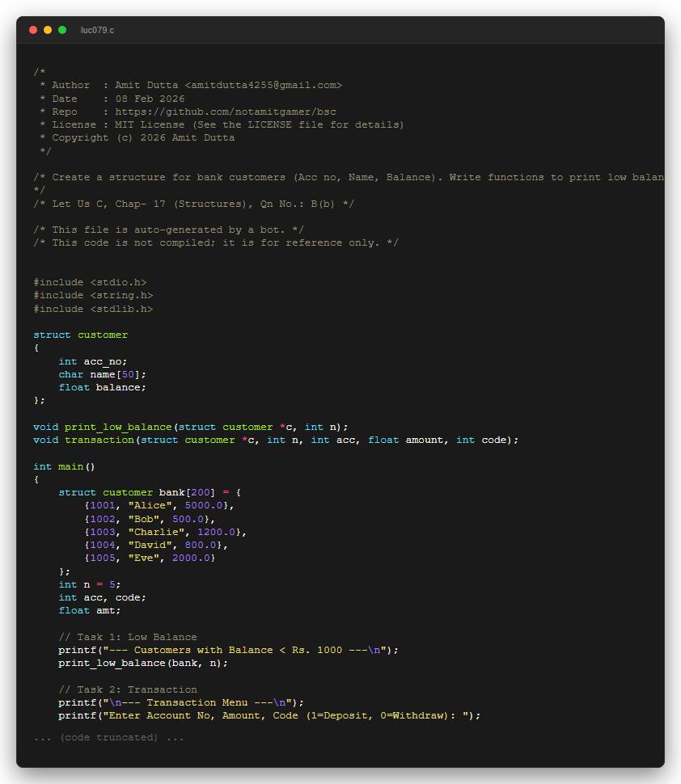Image resolution: width=681 pixels, height=784 pixels.
Task: Click the Date line '08 Feb 2026'
Action: tap(112, 99)
